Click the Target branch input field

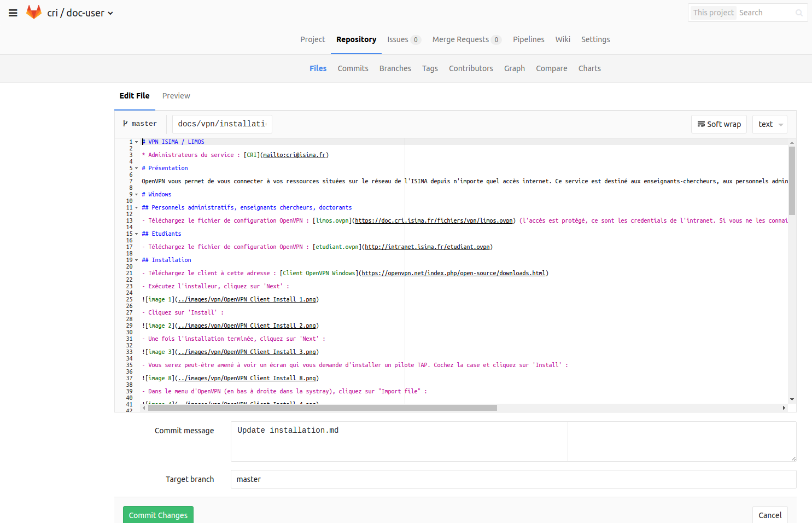513,479
